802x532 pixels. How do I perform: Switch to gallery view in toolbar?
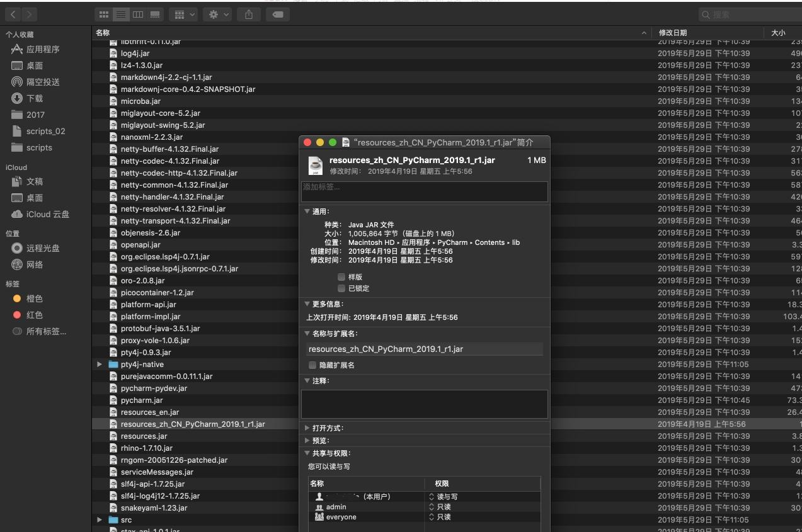click(x=154, y=14)
